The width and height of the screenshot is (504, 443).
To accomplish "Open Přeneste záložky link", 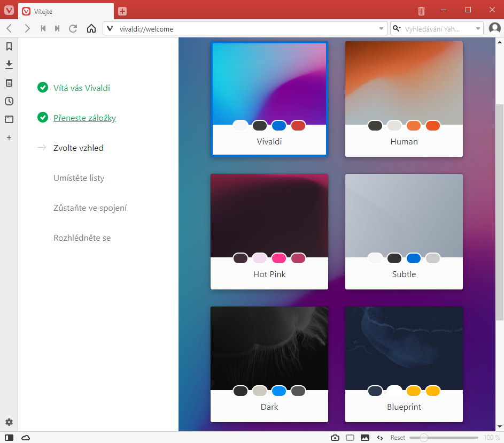I will (84, 118).
